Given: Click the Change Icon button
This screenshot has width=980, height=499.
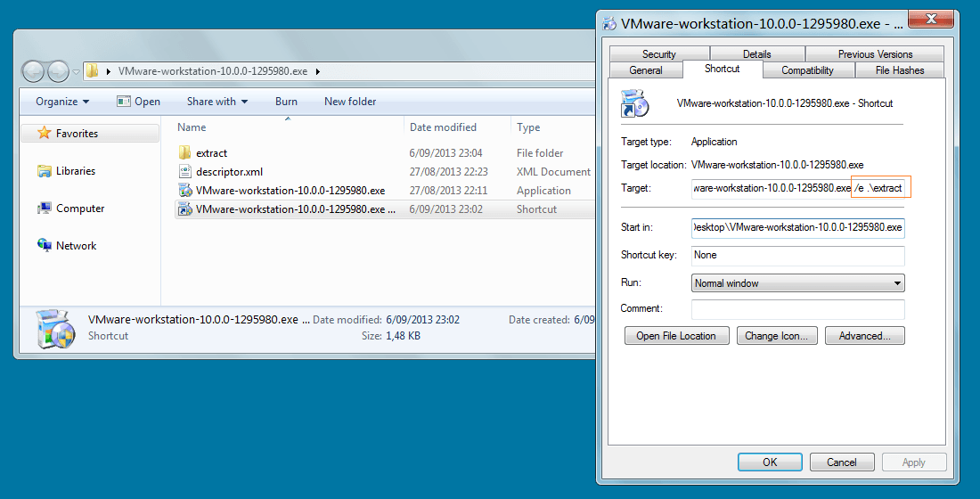Looking at the screenshot, I should point(776,336).
